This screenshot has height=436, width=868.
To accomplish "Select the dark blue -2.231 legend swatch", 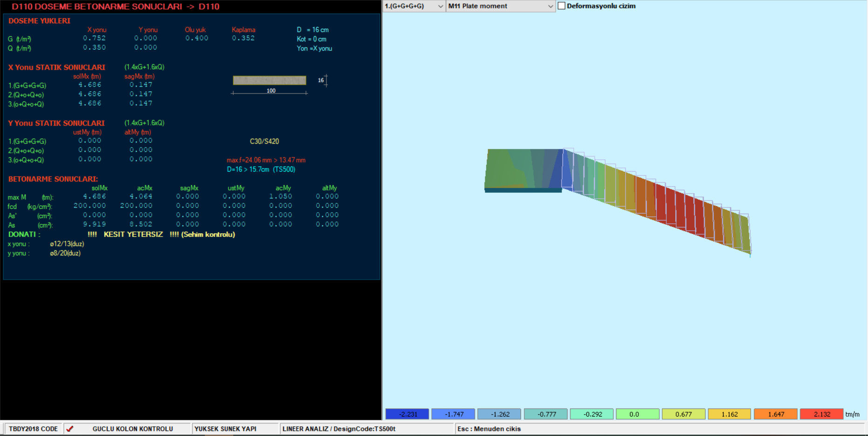I will tap(407, 414).
